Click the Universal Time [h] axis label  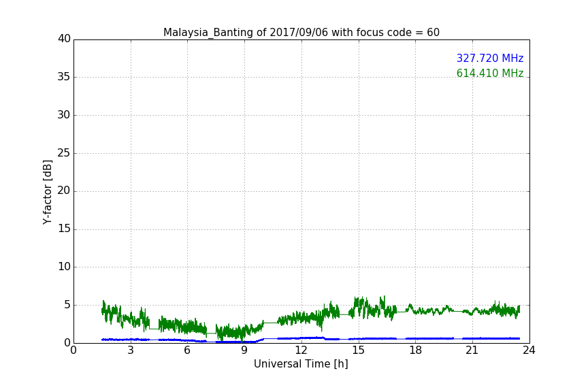301,364
